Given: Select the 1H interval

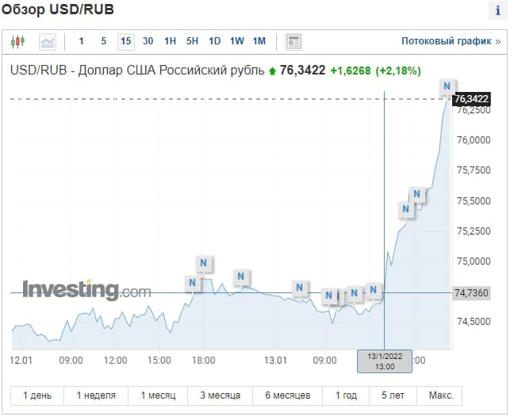Looking at the screenshot, I should 170,41.
